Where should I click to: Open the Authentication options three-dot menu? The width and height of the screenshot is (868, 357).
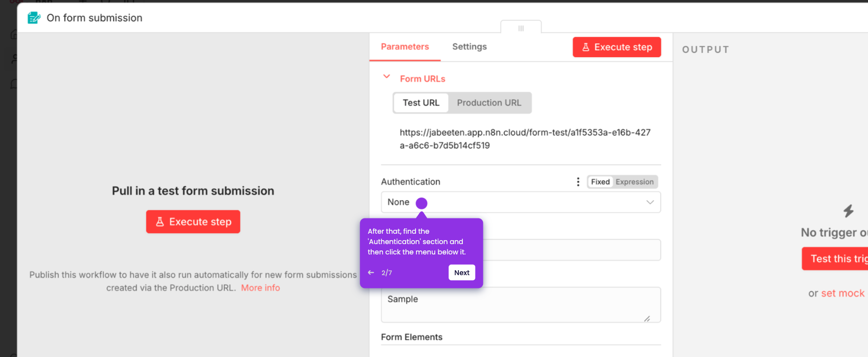pos(578,182)
